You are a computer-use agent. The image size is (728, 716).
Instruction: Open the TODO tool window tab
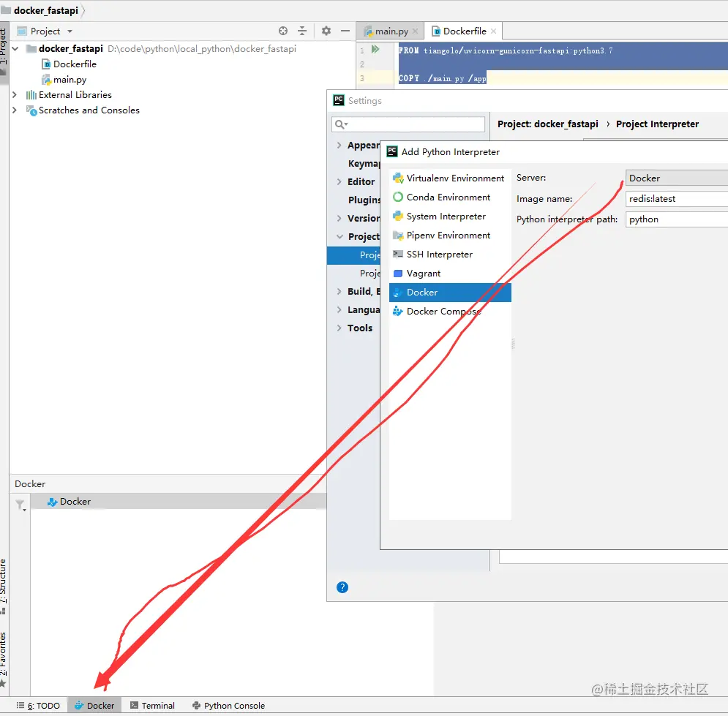pos(39,706)
